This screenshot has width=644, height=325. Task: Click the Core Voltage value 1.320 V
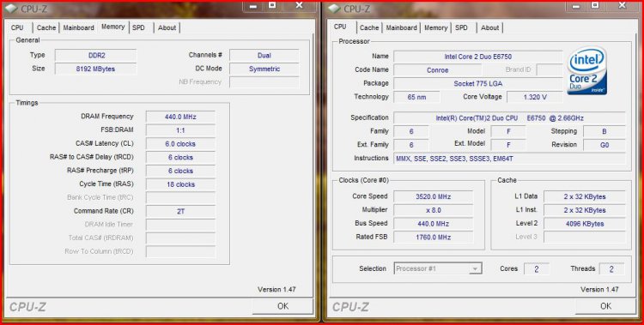click(534, 97)
